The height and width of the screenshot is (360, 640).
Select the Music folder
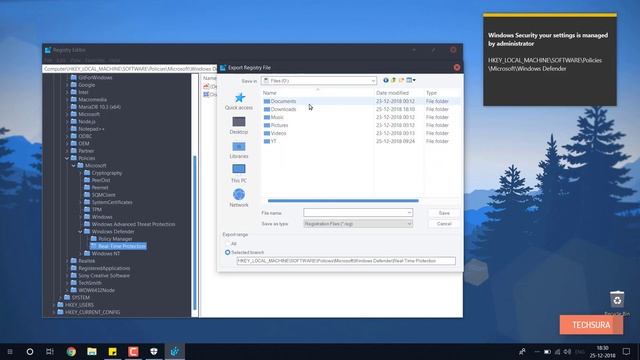tap(273, 117)
